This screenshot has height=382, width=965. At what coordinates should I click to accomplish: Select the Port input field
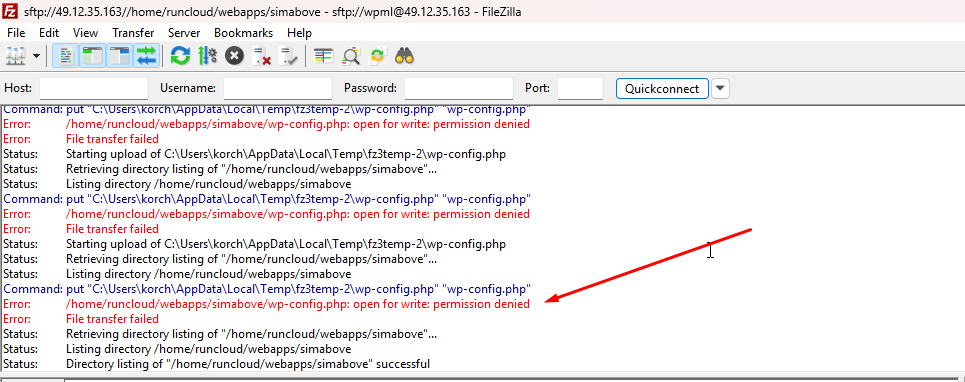580,89
